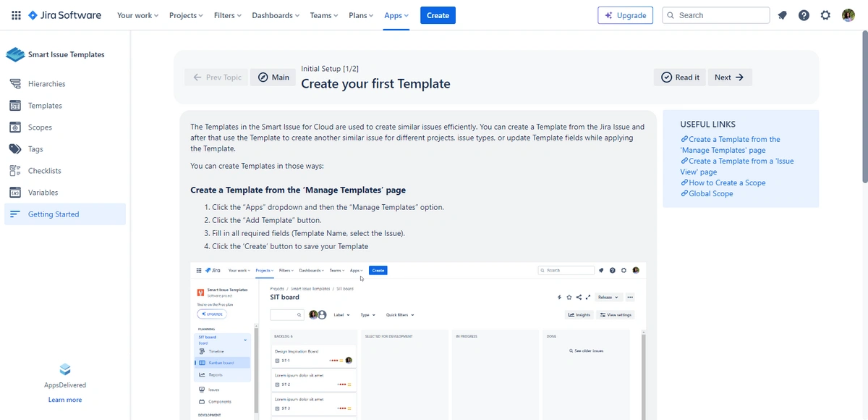Open Tags in the sidebar
The image size is (868, 420).
pyautogui.click(x=65, y=149)
